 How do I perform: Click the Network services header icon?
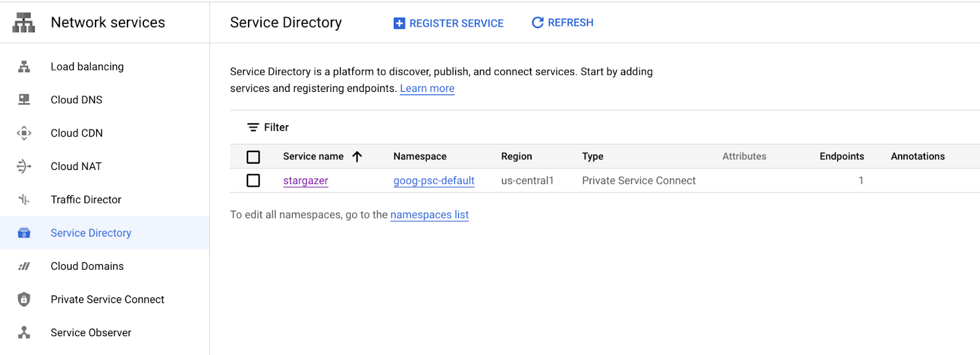tap(24, 23)
